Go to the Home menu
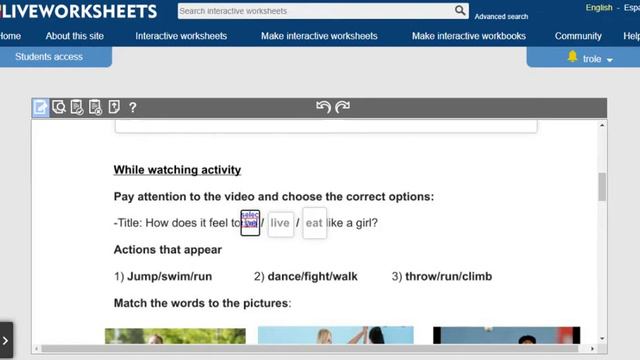The image size is (640, 360). 10,36
